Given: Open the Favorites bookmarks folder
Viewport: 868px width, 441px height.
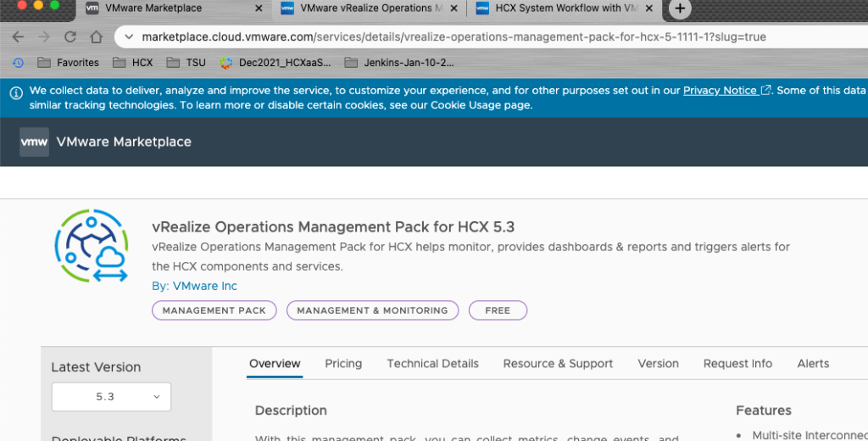Looking at the screenshot, I should pyautogui.click(x=69, y=63).
